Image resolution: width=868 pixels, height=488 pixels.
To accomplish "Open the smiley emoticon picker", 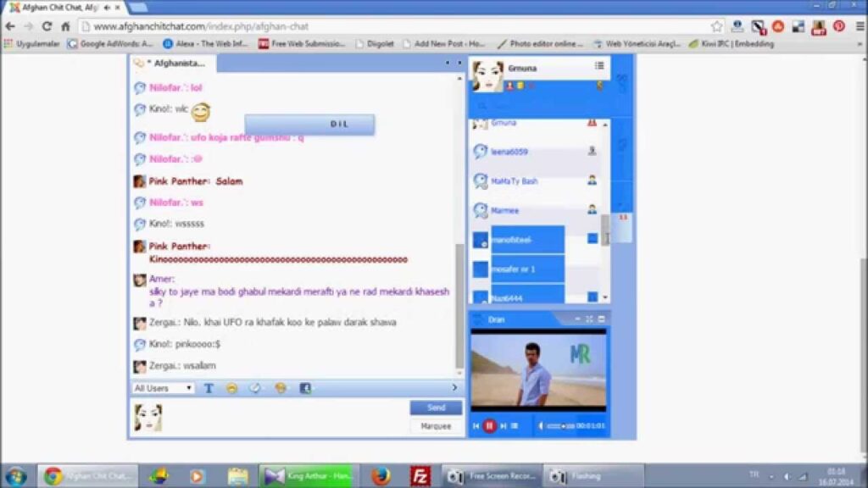I will tap(231, 388).
